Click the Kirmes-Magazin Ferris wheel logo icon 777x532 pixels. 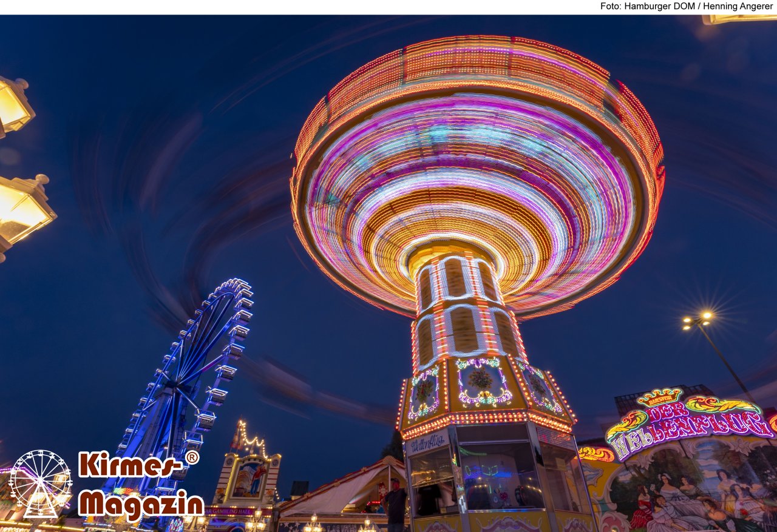[x=41, y=483]
